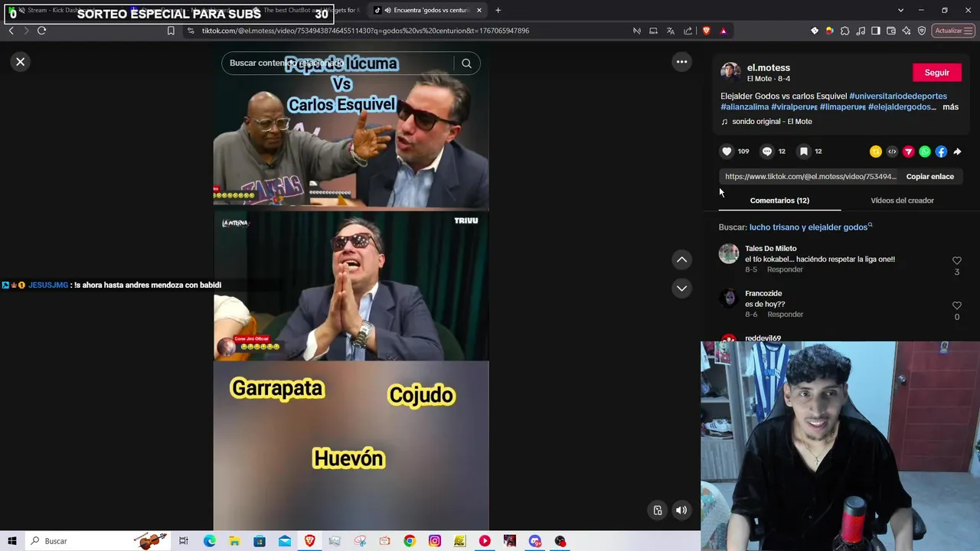Reply to the Francozide comment

coord(785,315)
